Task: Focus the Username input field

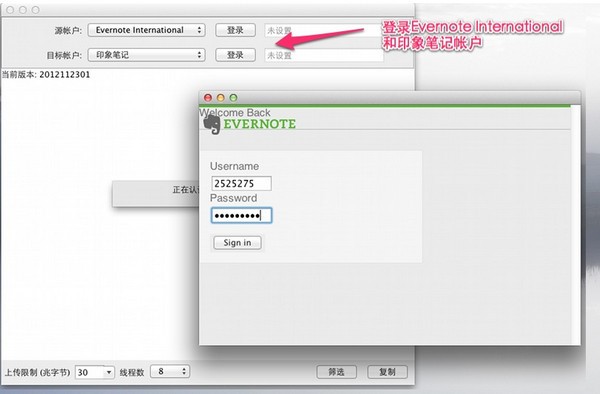Action: [241, 183]
